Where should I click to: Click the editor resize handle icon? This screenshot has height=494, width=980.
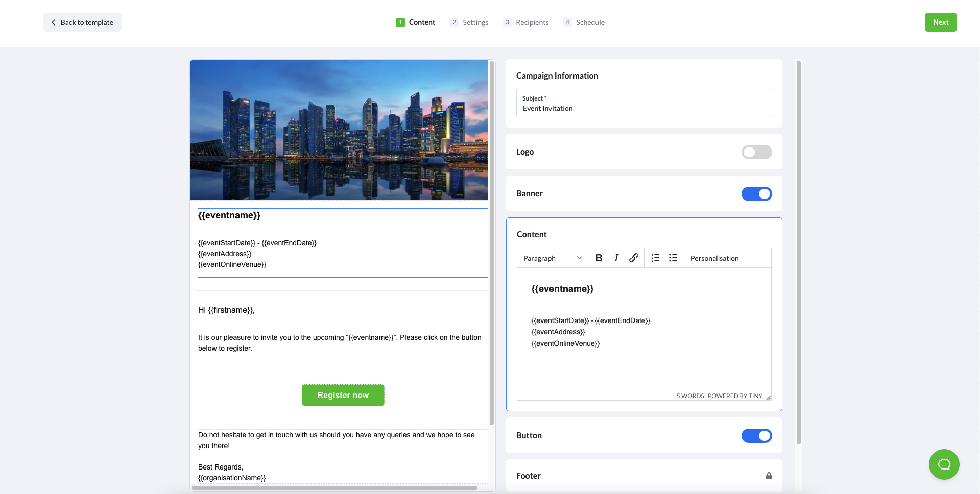768,397
